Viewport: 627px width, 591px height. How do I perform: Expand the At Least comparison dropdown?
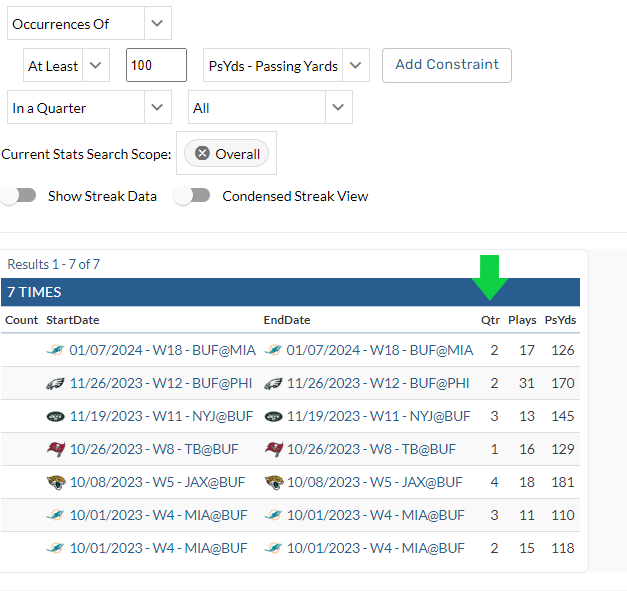pos(66,66)
